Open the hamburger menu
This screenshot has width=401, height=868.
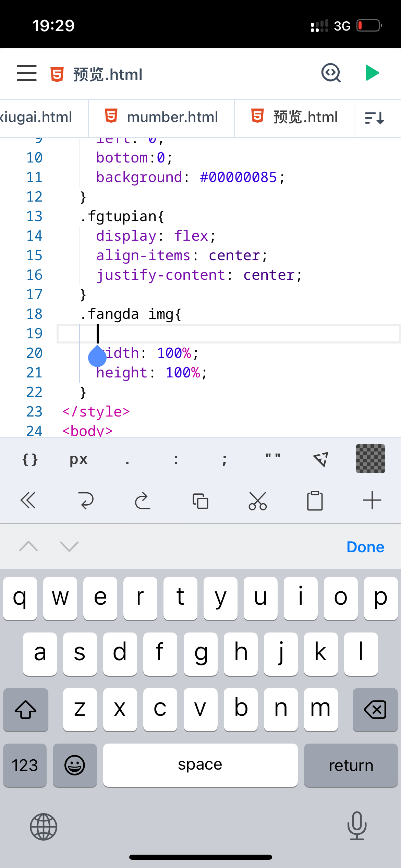pos(27,73)
